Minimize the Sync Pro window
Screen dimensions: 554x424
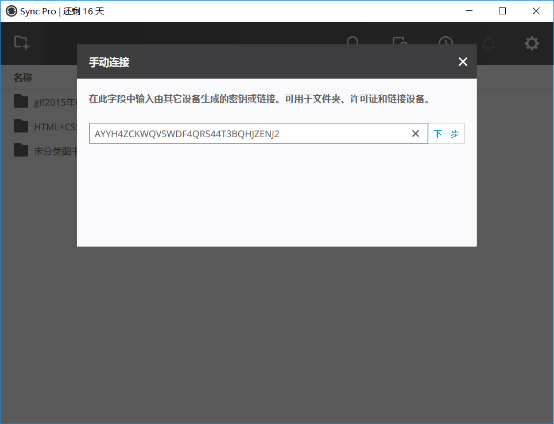(469, 11)
